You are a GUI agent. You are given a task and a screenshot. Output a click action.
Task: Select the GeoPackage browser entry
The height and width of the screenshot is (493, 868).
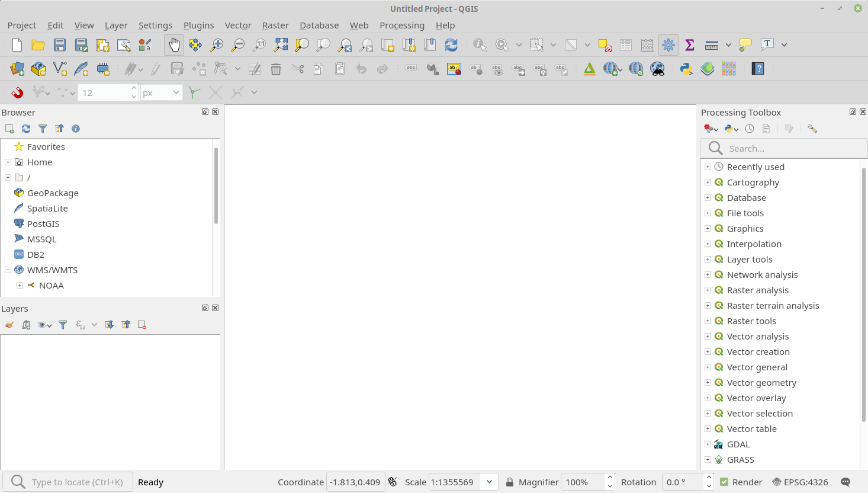(x=53, y=193)
